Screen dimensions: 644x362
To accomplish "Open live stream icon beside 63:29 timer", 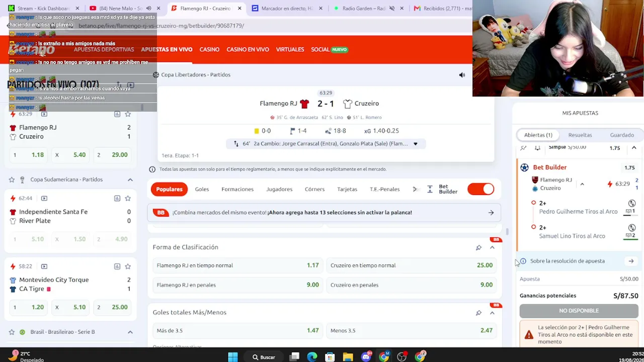I will [44, 114].
